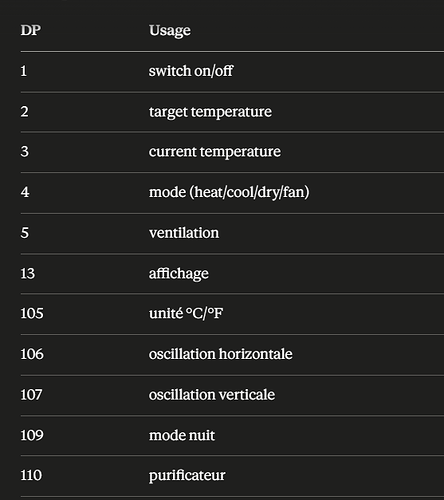Select the mode (heat/cool/dry/fan) entry
This screenshot has width=444, height=500.
pyautogui.click(x=229, y=192)
